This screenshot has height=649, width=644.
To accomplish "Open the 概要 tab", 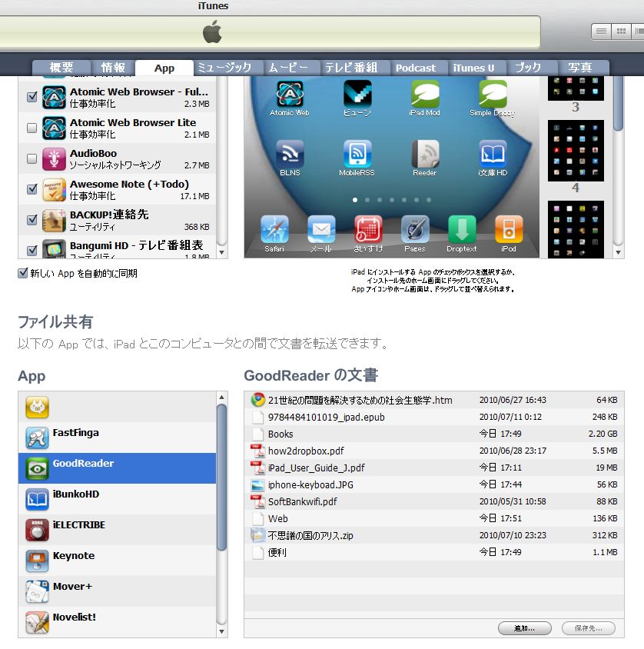I will [x=61, y=68].
